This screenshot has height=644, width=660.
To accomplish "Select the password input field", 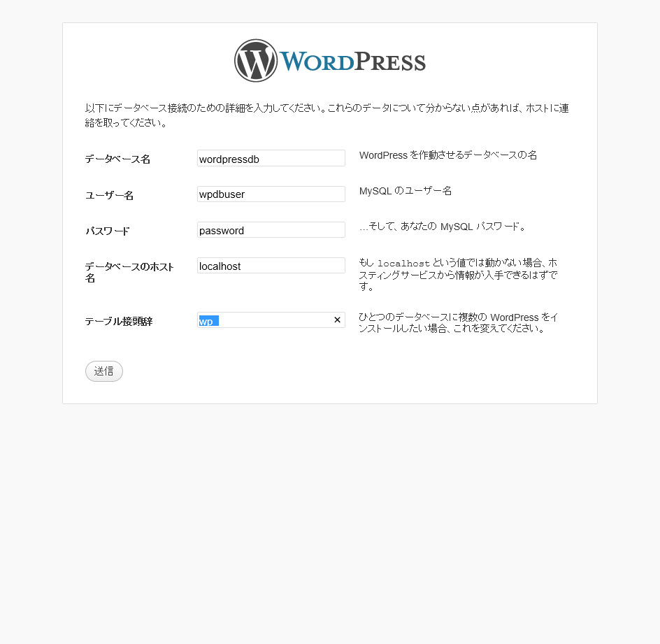I will click(271, 230).
